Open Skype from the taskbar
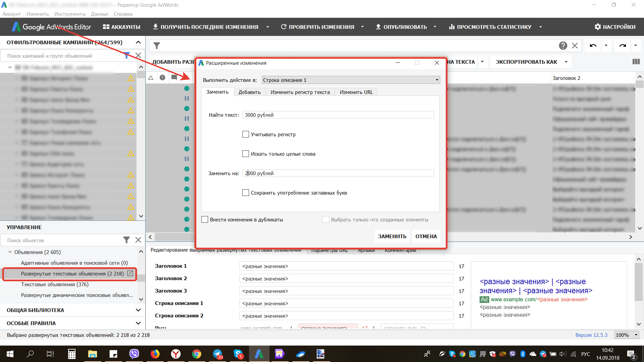Viewport: 644px width, 362px height. point(238,354)
